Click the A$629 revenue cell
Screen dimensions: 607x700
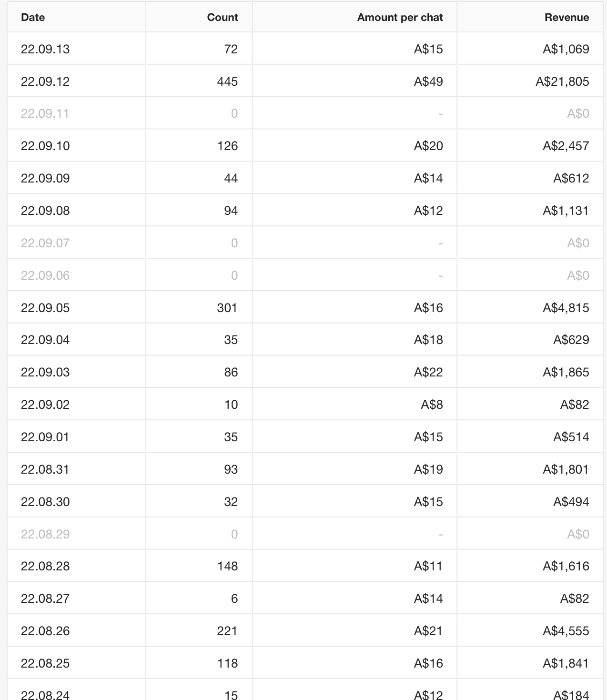click(571, 340)
